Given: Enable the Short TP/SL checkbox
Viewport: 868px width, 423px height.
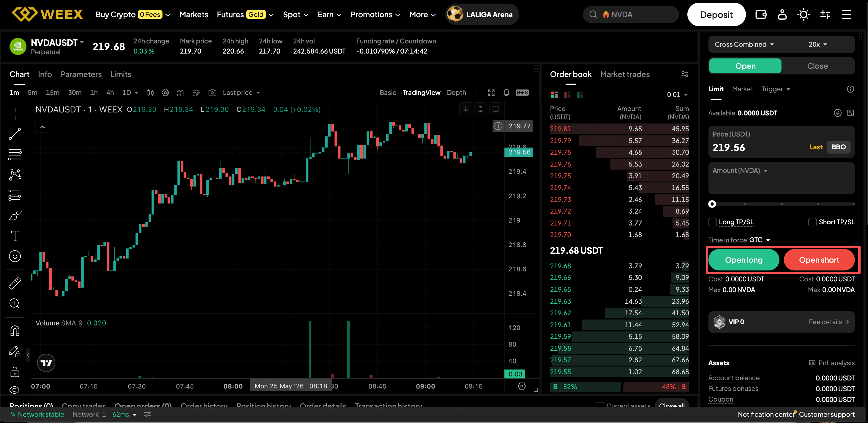Looking at the screenshot, I should click(812, 222).
